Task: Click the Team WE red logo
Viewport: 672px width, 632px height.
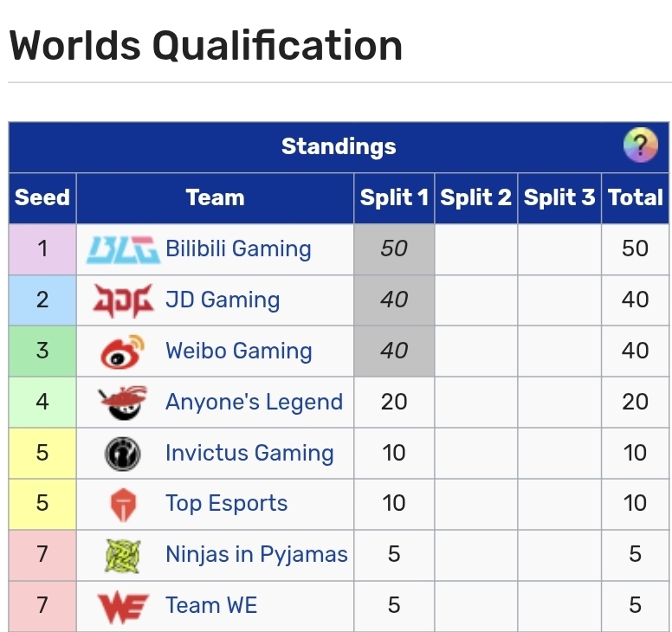Action: tap(122, 606)
